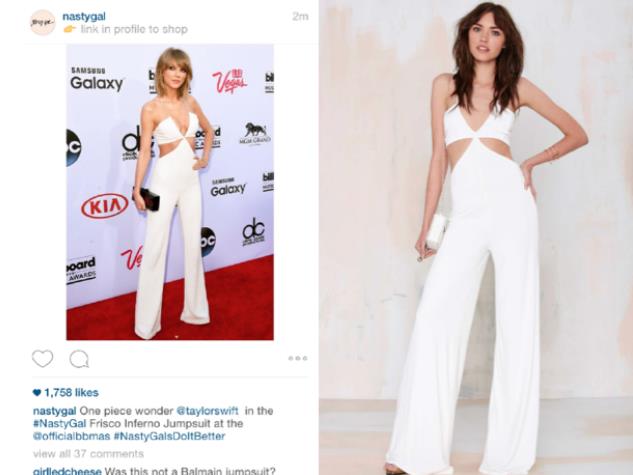View all 37 comments
Viewport: 633px width, 475px height.
88,454
